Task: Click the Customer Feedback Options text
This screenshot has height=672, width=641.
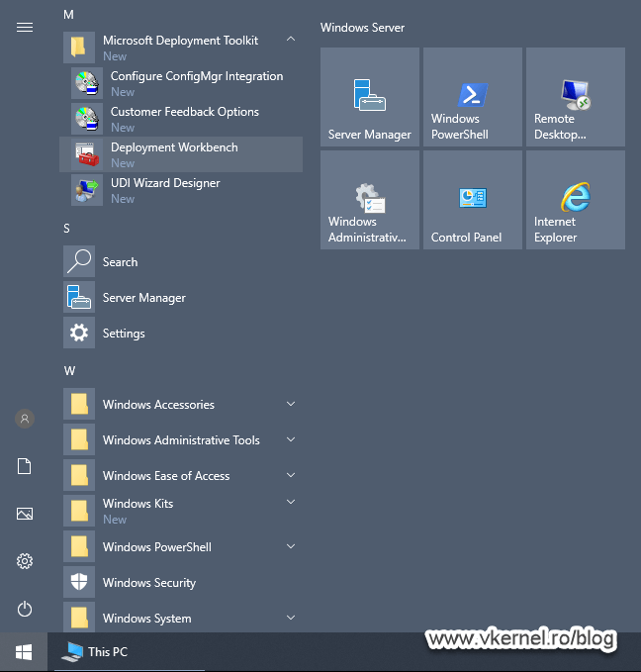Action: [185, 112]
